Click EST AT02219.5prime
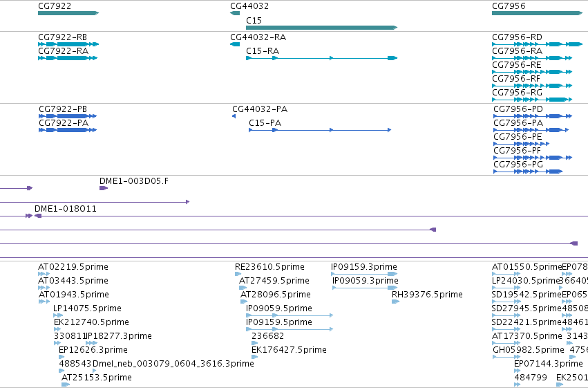The width and height of the screenshot is (588, 388). point(73,267)
